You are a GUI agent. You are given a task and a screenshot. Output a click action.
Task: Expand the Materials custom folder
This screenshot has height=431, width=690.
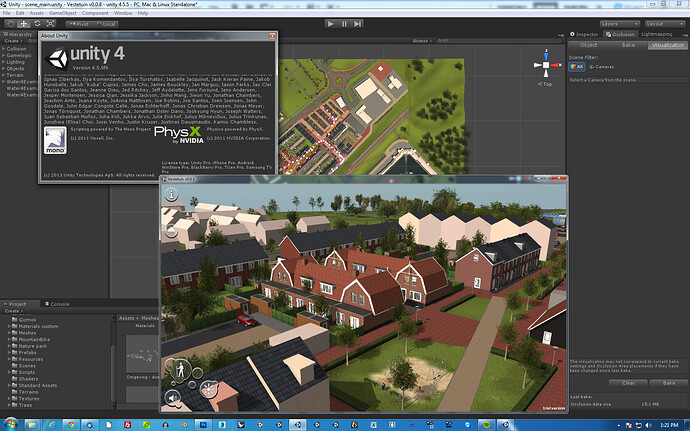(x=9, y=326)
